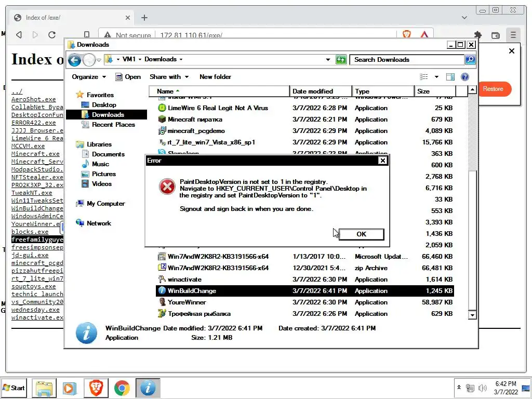The width and height of the screenshot is (532, 399).
Task: Expand the recent pages dropdown by nav arrows
Action: point(99,60)
